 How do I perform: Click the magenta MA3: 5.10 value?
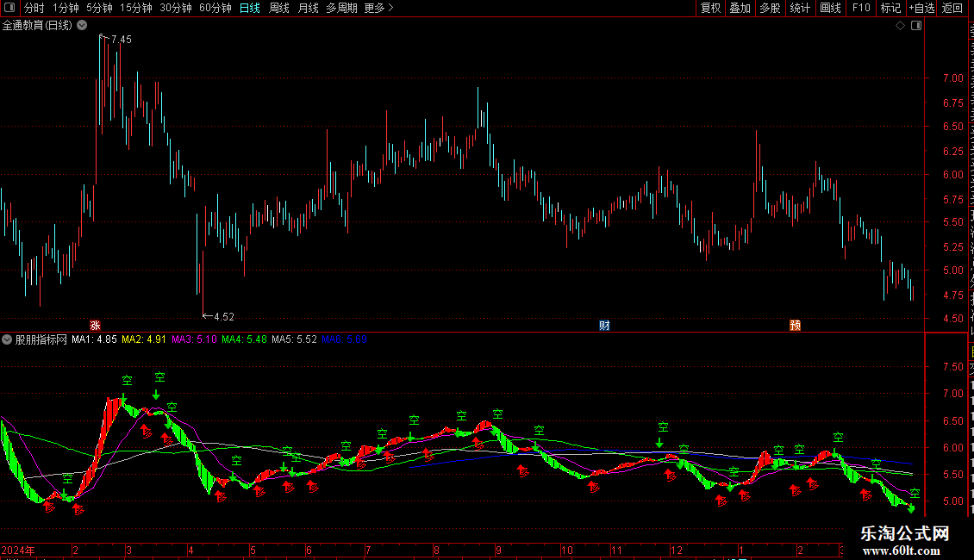coord(195,339)
